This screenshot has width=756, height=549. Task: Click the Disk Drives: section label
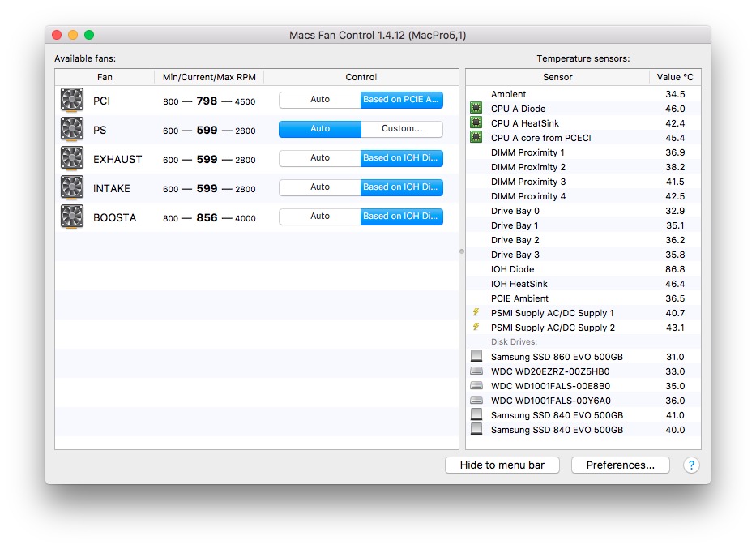514,341
